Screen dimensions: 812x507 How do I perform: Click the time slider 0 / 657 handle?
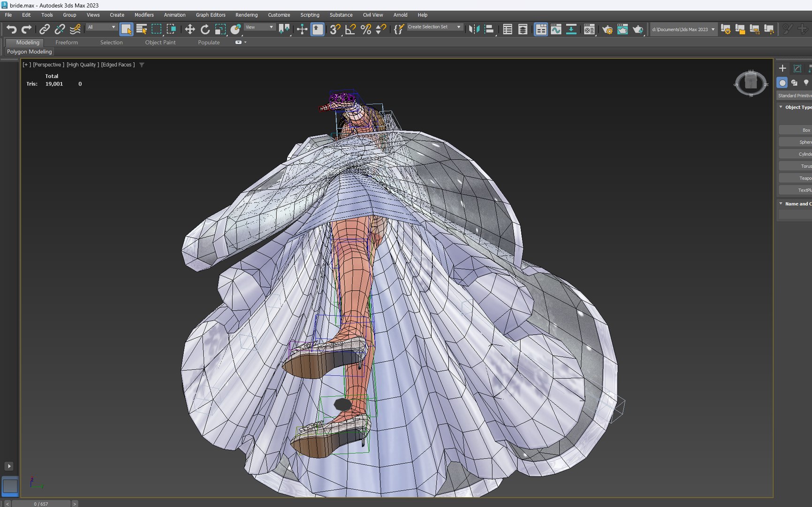[x=41, y=504]
